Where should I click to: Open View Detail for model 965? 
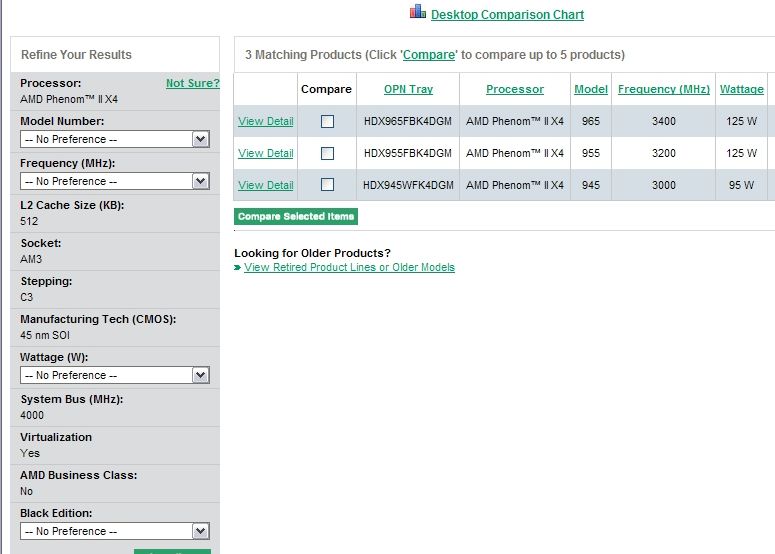[265, 121]
